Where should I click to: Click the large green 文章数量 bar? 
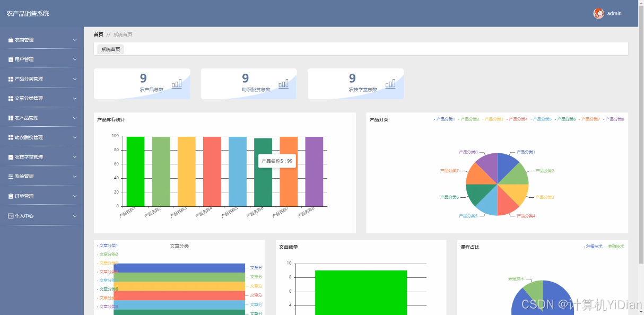point(361,293)
